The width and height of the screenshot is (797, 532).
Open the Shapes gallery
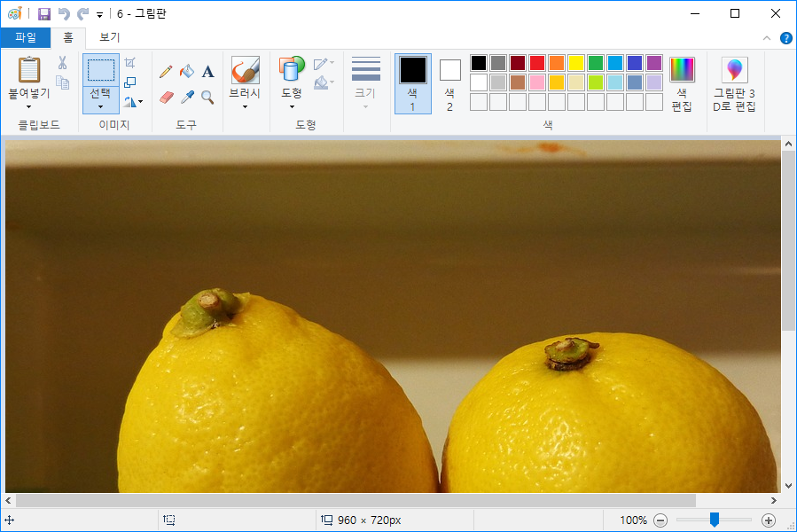click(x=292, y=82)
